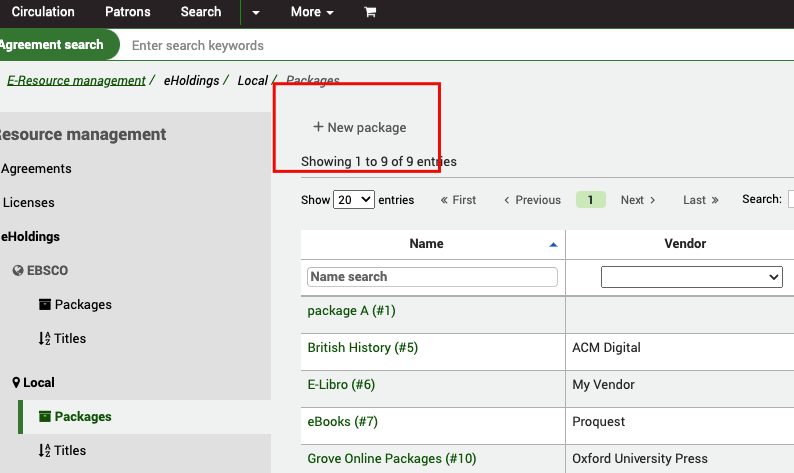794x473 pixels.
Task: Open Grove Online Packages (#10) link
Action: coord(391,458)
